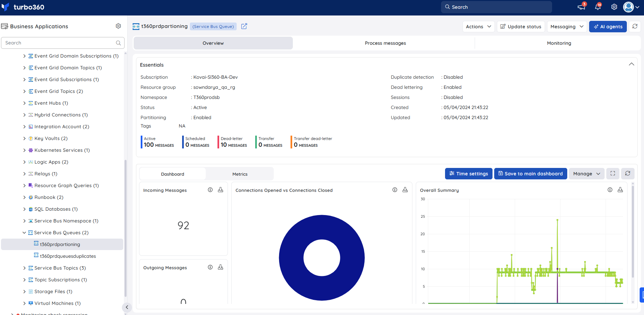Screen dimensions: 644x315
Task: Download the Outgoing Messages widget data
Action: coord(221,267)
